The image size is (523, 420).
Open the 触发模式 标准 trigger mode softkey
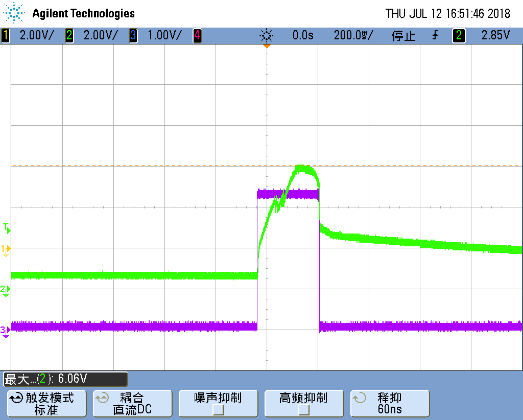[x=46, y=403]
